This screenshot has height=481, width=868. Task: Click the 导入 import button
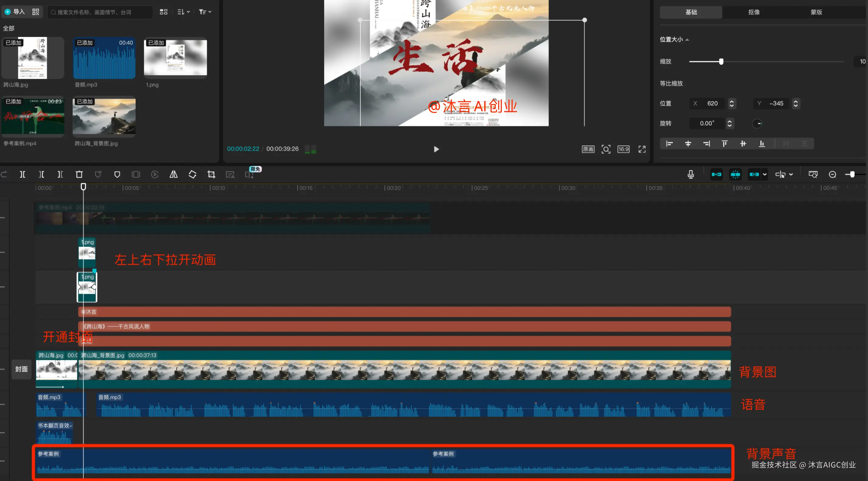point(15,12)
